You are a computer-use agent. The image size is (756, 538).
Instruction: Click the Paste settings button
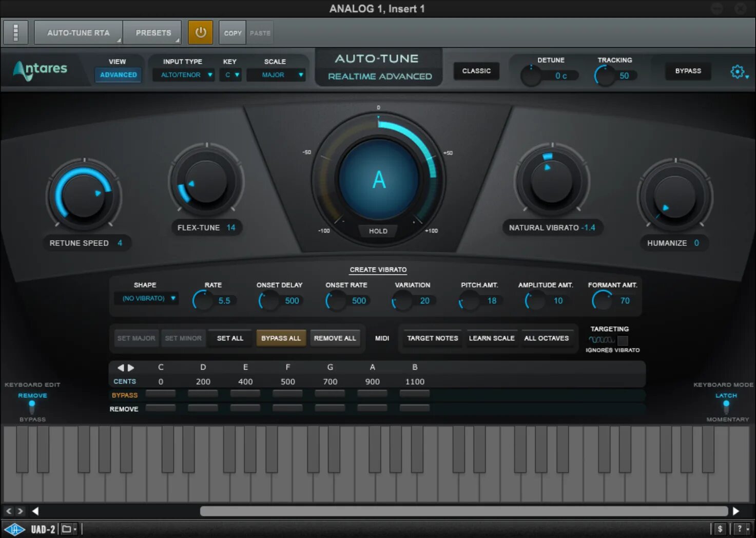(260, 32)
